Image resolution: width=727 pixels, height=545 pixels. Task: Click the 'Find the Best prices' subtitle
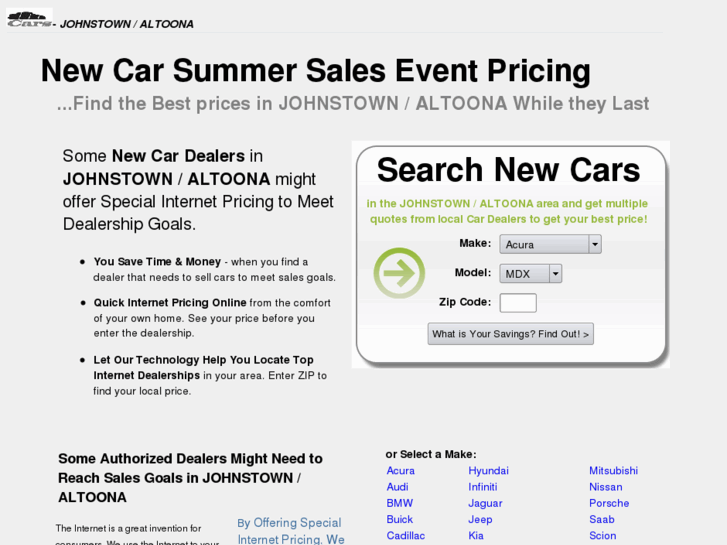[x=353, y=103]
